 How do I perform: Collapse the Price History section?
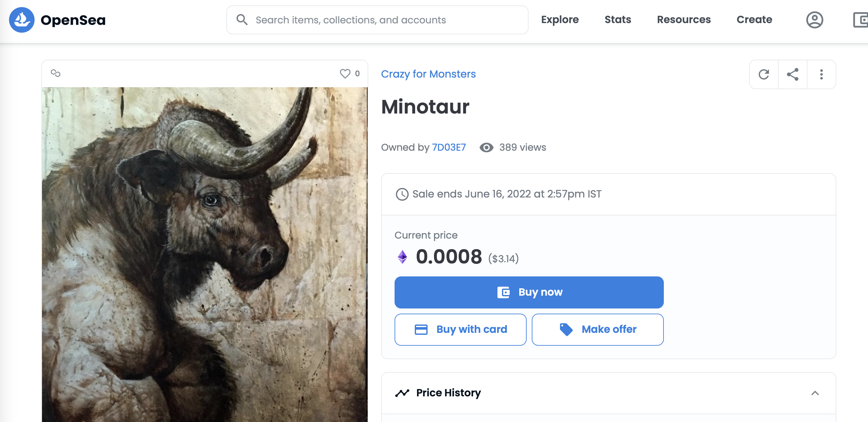pyautogui.click(x=815, y=393)
